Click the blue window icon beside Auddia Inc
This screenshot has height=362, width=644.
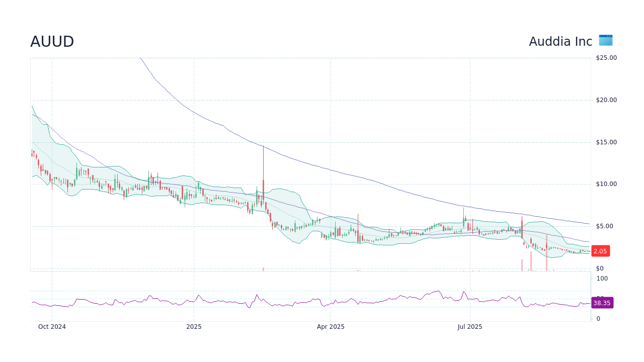(606, 40)
